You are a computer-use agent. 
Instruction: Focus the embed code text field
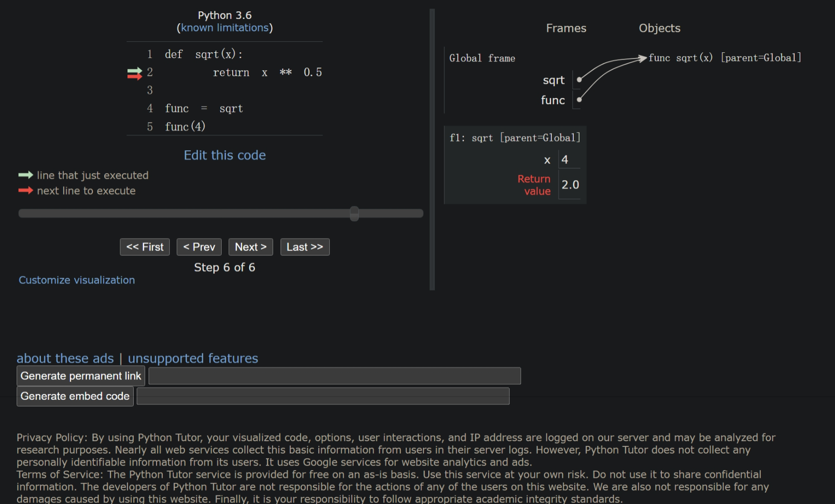(x=323, y=396)
